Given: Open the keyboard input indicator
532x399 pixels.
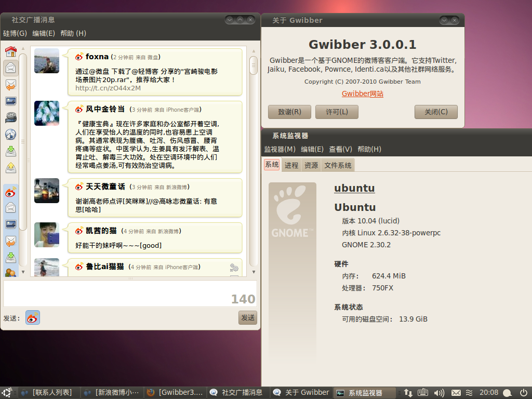Looking at the screenshot, I should click(x=423, y=393).
